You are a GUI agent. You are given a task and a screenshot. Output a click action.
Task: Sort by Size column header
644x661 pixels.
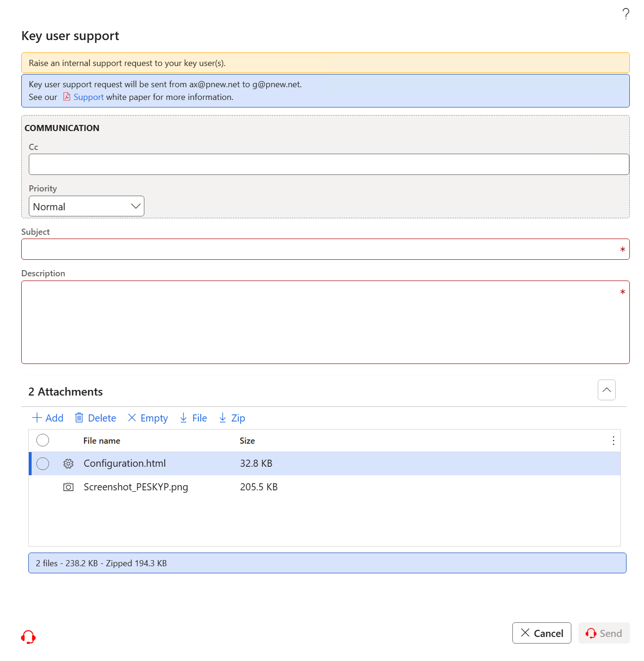247,441
